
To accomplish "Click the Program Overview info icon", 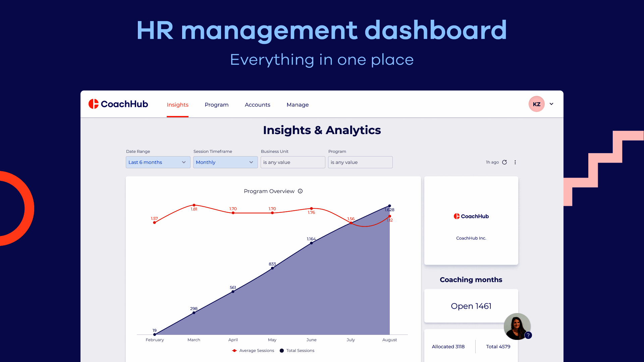I will tap(300, 191).
